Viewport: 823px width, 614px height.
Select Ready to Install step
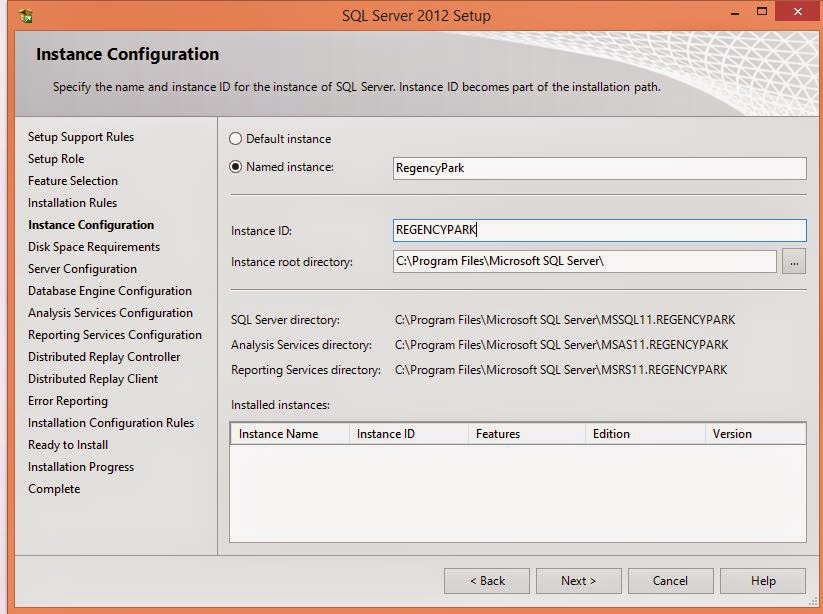(x=68, y=445)
